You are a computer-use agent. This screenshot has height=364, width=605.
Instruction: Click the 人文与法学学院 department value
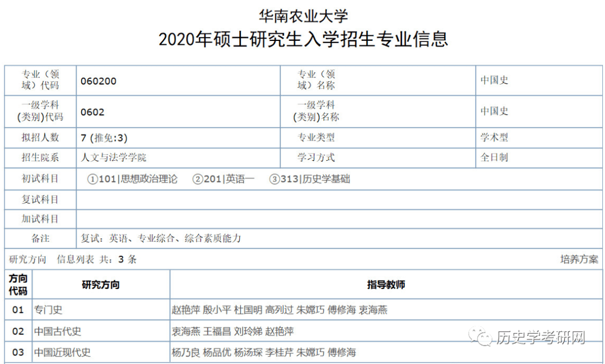tap(113, 157)
